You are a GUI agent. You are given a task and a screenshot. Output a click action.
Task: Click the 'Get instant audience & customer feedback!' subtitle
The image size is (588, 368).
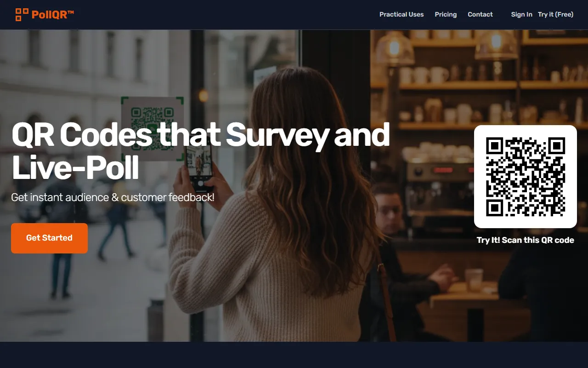113,197
